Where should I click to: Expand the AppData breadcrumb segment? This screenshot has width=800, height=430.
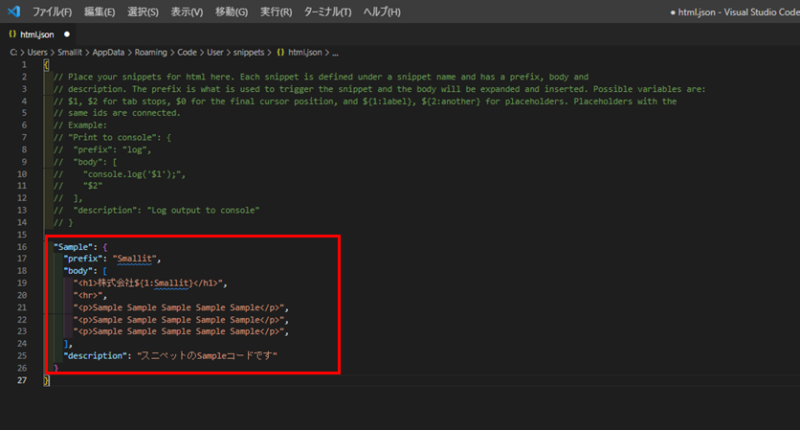[x=107, y=51]
